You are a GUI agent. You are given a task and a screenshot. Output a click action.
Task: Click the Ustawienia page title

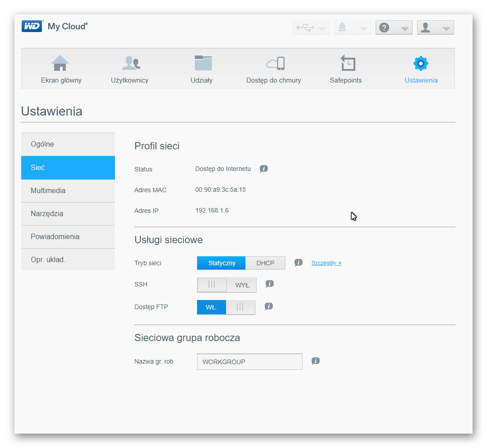(x=51, y=111)
